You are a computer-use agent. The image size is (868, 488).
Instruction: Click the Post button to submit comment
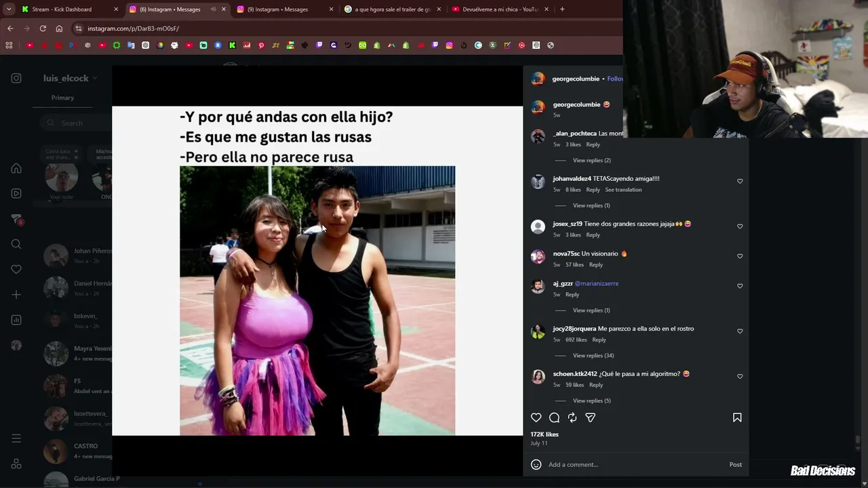pos(736,464)
